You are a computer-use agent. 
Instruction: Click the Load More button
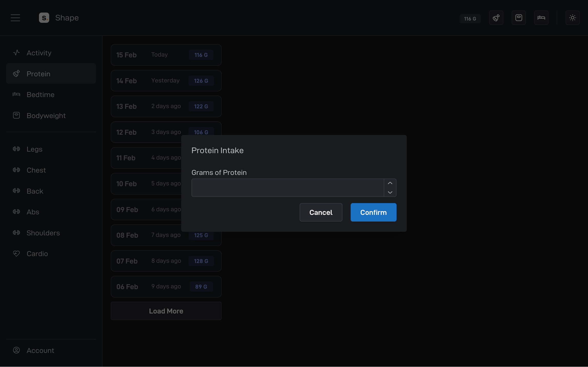(x=166, y=311)
